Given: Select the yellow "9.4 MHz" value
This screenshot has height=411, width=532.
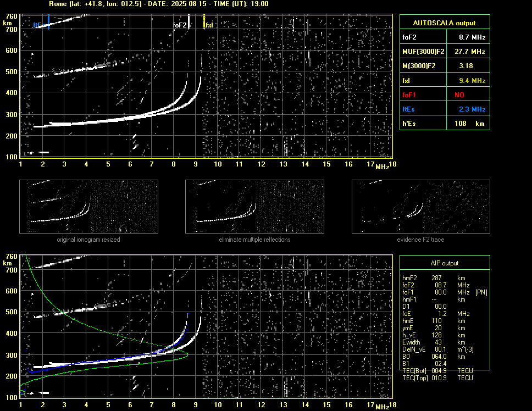Looking at the screenshot, I should click(x=472, y=81).
